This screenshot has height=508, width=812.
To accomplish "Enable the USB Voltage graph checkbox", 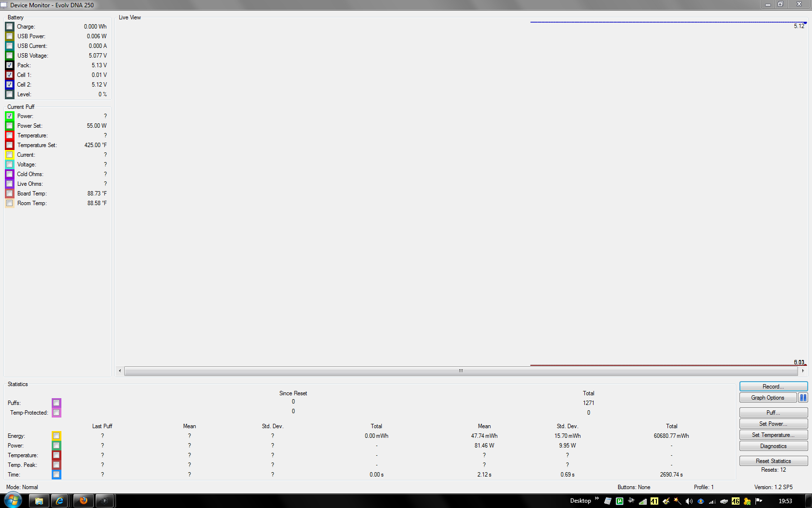I will point(10,56).
